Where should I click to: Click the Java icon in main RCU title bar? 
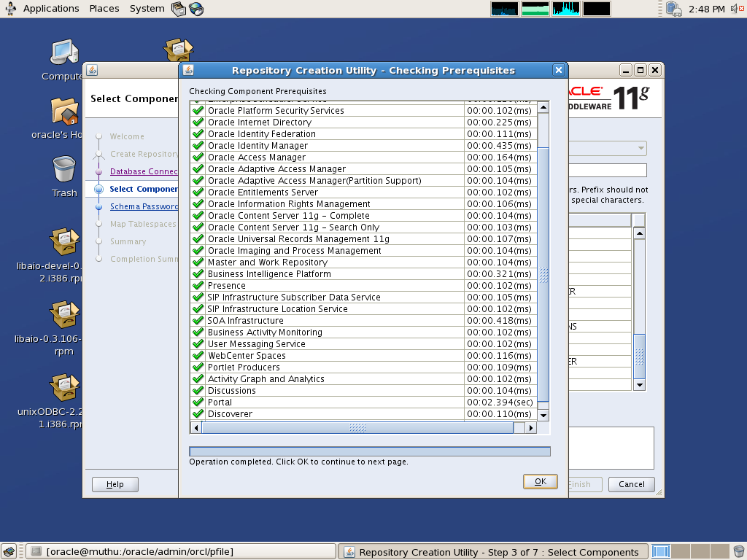click(92, 70)
